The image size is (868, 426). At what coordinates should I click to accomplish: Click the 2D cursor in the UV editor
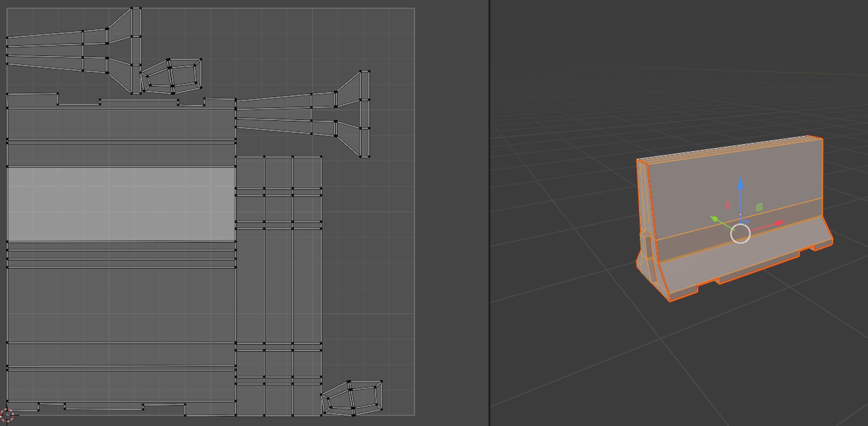point(7,415)
